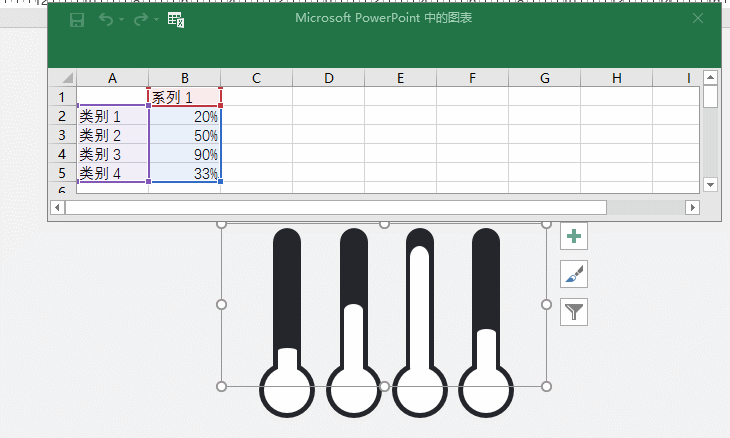Select column C header
Screen dimensions: 730x438
tap(257, 78)
